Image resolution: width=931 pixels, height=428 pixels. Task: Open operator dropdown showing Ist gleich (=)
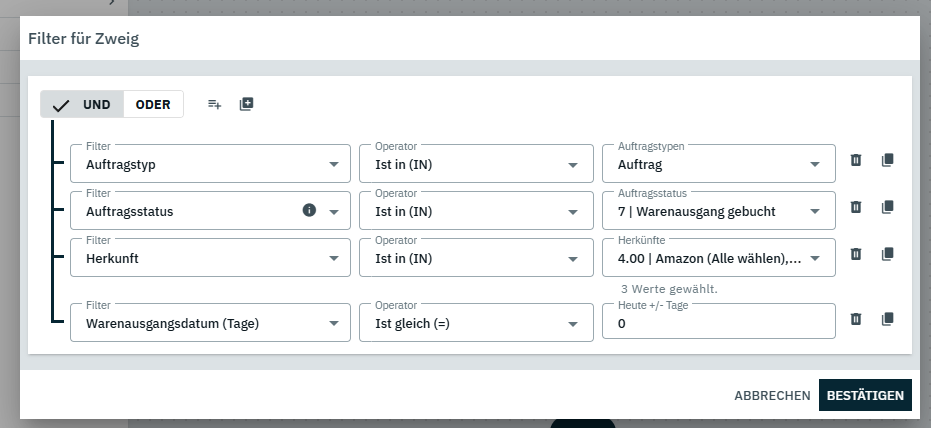coord(470,323)
